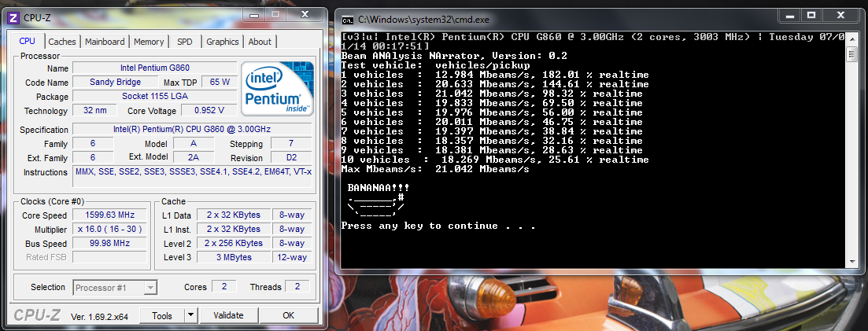Show the About tab
The width and height of the screenshot is (868, 331).
(260, 42)
